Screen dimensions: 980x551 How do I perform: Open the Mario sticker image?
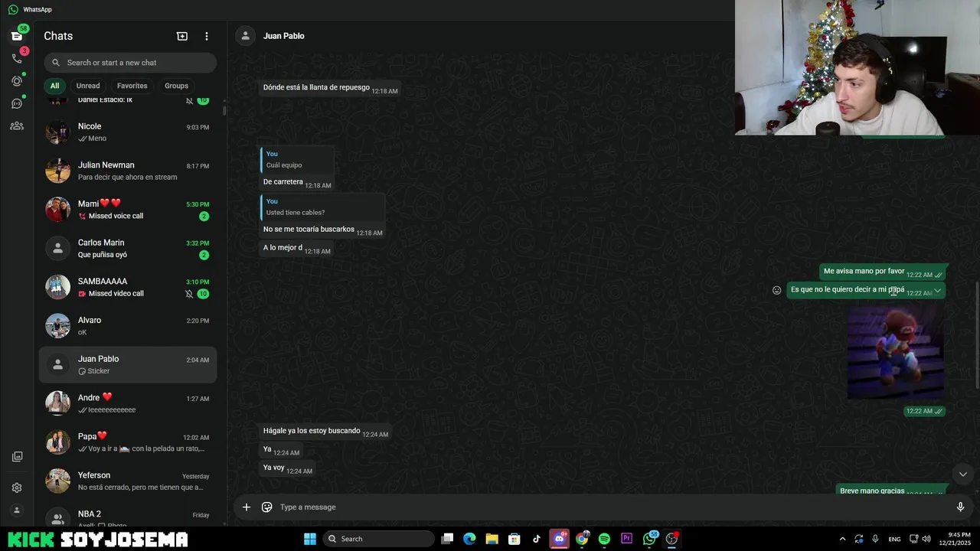pos(895,352)
